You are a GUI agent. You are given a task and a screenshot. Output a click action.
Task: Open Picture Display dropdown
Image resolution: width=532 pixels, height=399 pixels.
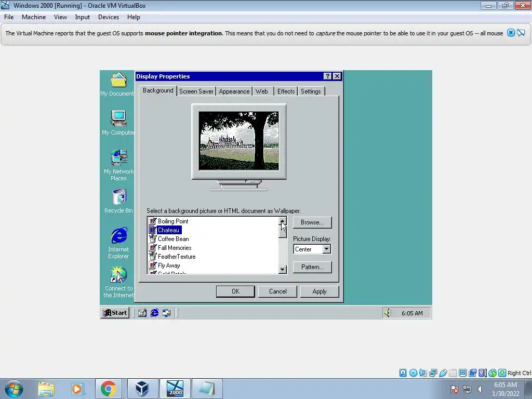(x=326, y=249)
